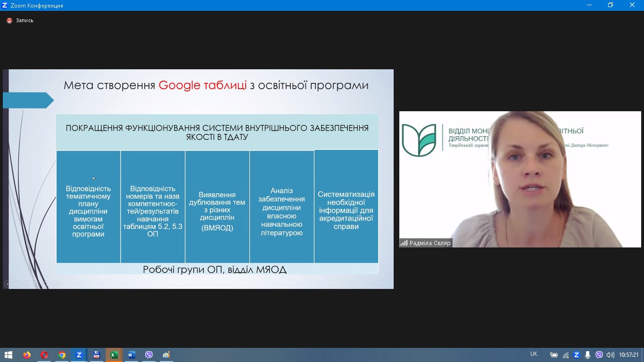Open the volume speaker tray icon
The height and width of the screenshot is (362, 644).
(611, 355)
